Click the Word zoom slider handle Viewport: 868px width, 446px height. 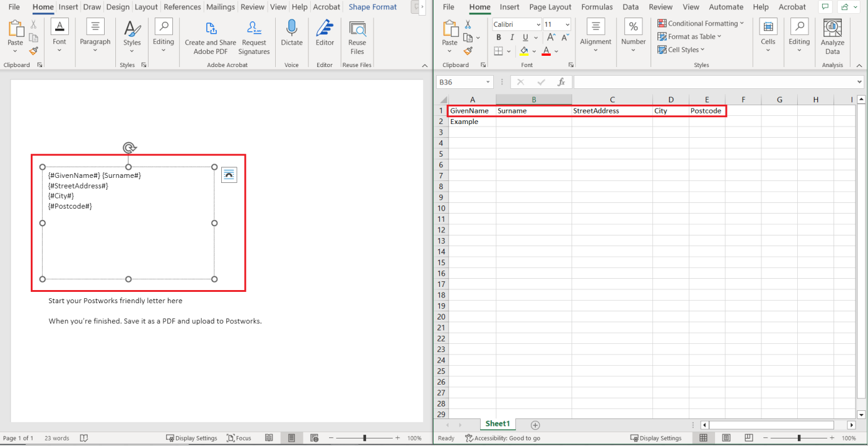pos(365,438)
